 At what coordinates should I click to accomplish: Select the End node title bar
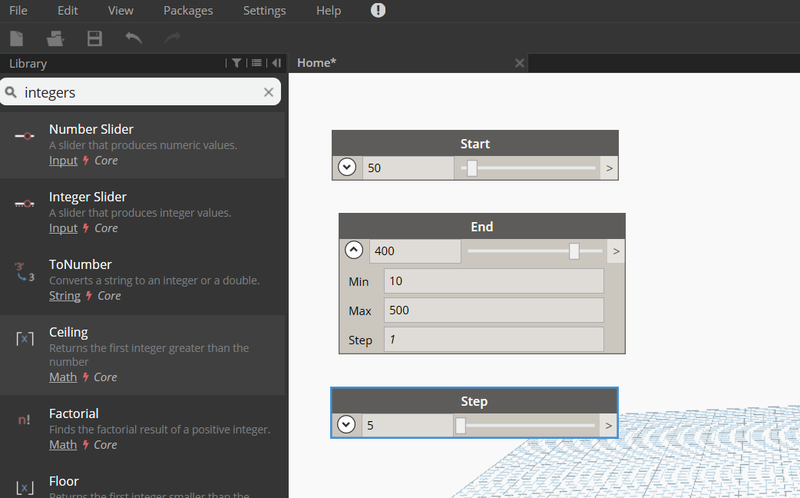pos(482,227)
